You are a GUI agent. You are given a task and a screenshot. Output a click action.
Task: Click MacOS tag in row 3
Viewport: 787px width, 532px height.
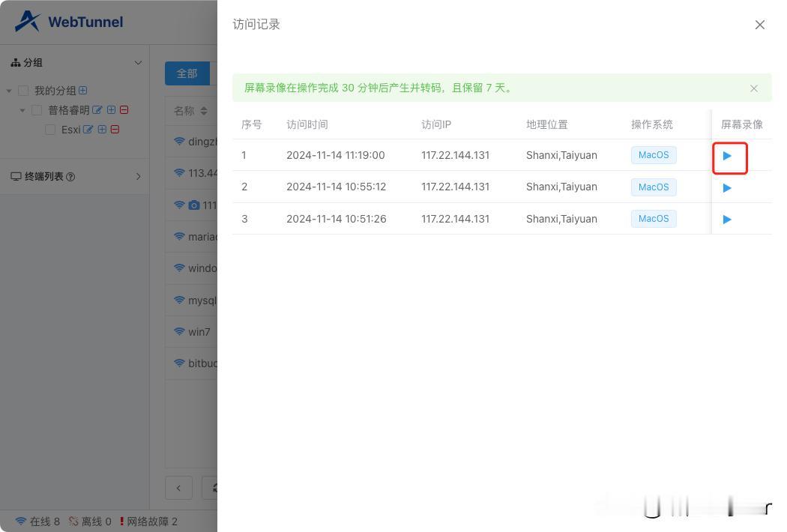tap(654, 219)
